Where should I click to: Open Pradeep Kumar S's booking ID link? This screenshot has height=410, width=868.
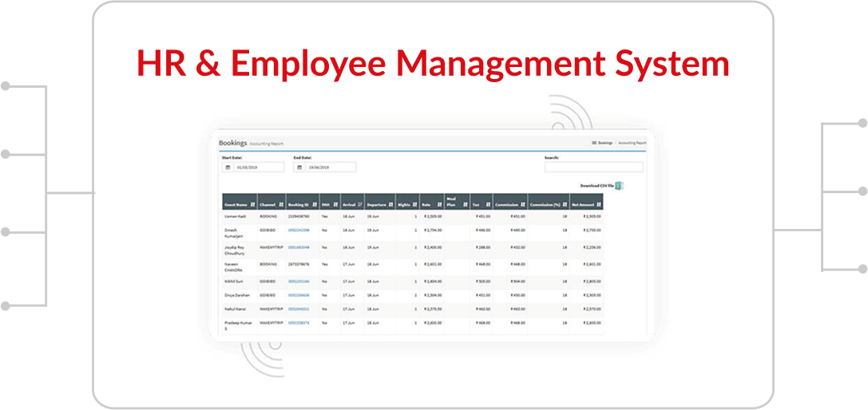tap(299, 322)
